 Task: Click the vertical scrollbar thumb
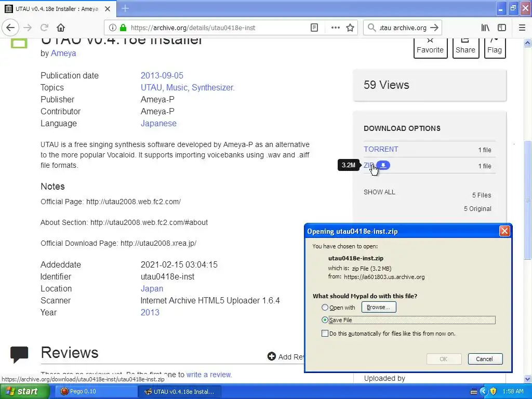coord(528,200)
